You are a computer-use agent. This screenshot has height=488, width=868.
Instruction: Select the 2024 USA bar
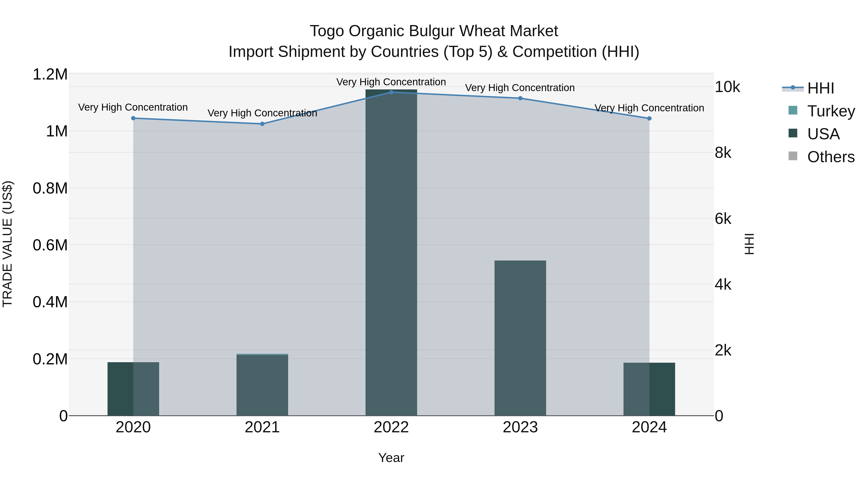click(649, 389)
